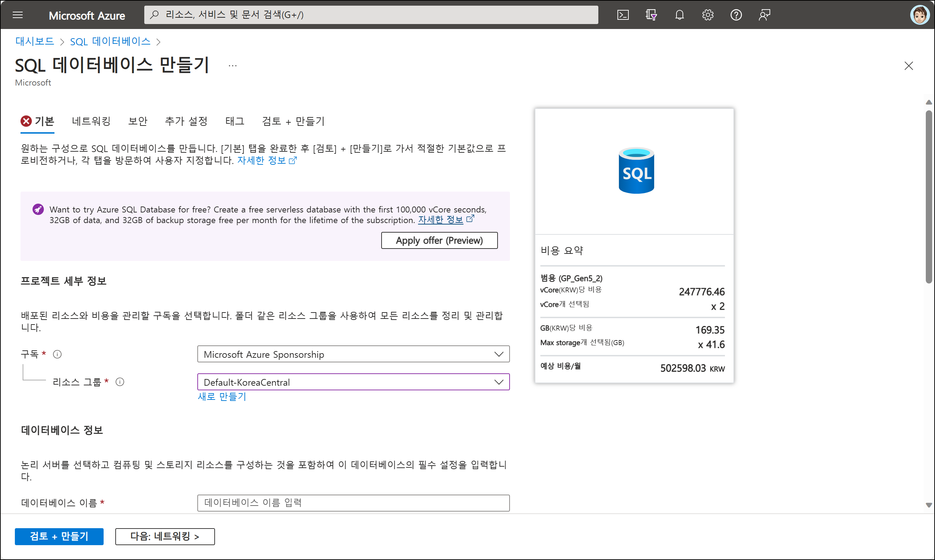The image size is (935, 560).
Task: Click info icon next to 구독 label
Action: 57,354
